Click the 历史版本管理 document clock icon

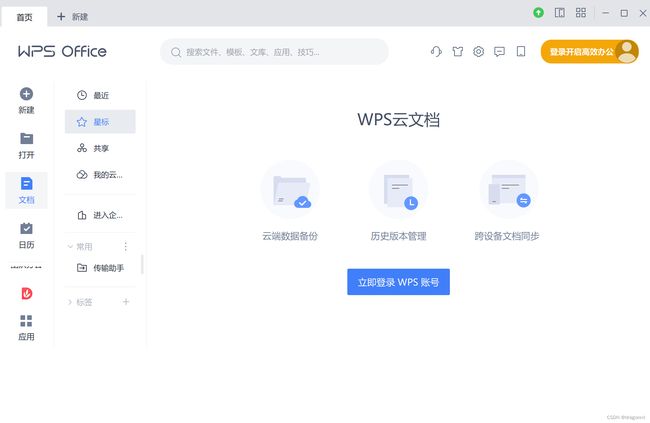tap(399, 190)
